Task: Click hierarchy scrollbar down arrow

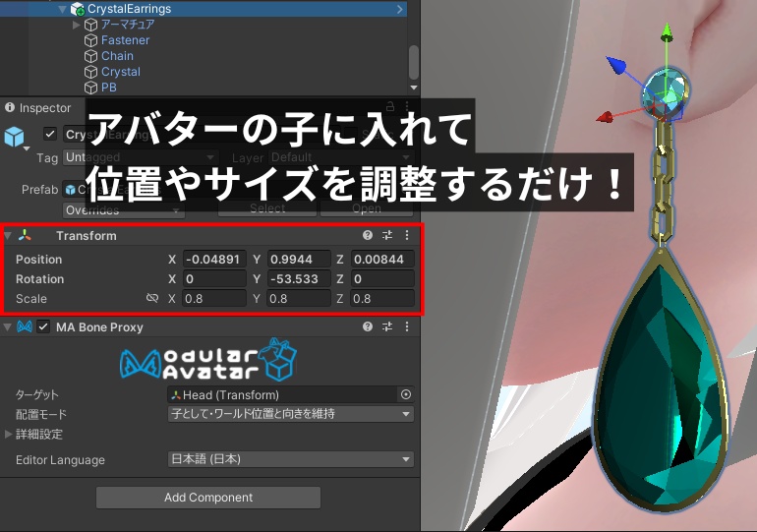Action: 414,88
